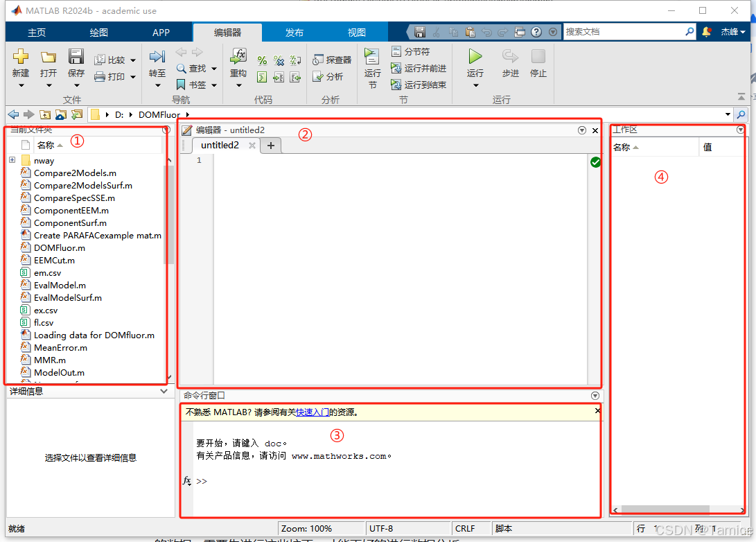Open the help question mark icon
756x542 pixels.
pyautogui.click(x=536, y=32)
